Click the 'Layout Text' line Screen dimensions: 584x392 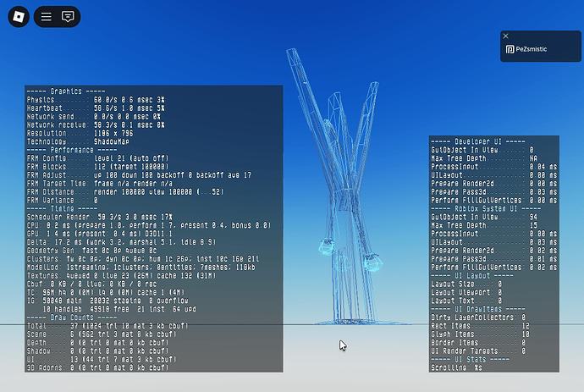pyautogui.click(x=466, y=301)
